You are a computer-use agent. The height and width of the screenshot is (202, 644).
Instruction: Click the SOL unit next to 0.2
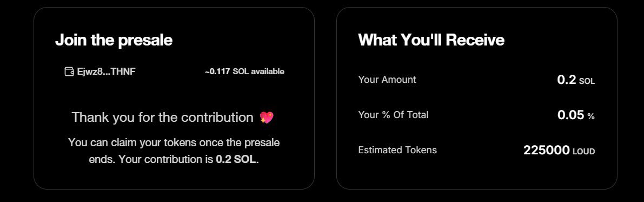587,81
